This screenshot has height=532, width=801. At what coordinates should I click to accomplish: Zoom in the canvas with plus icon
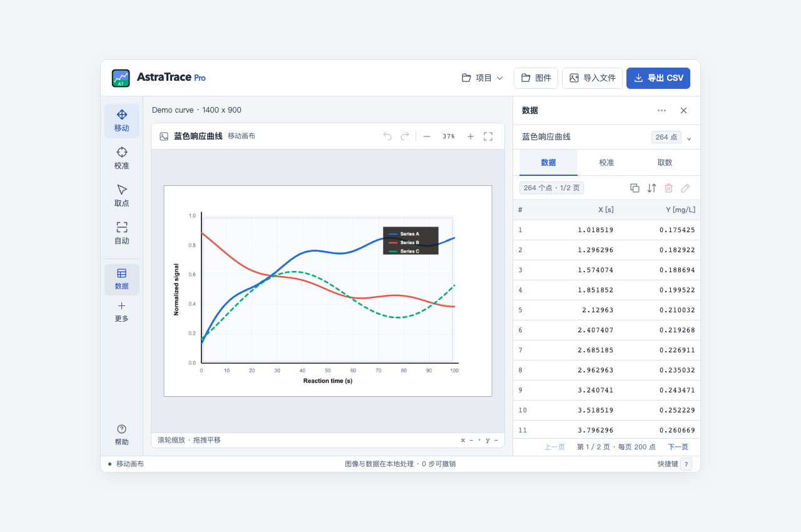[x=471, y=136]
